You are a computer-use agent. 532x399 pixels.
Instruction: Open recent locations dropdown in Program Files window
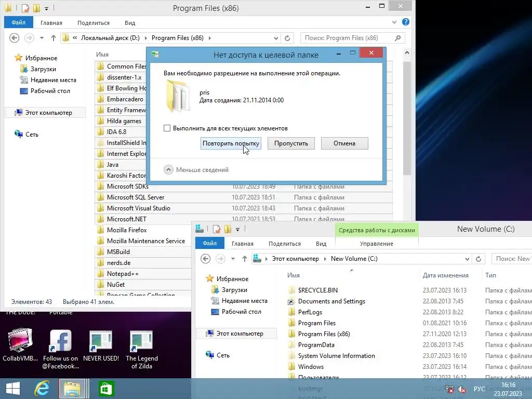(x=42, y=38)
